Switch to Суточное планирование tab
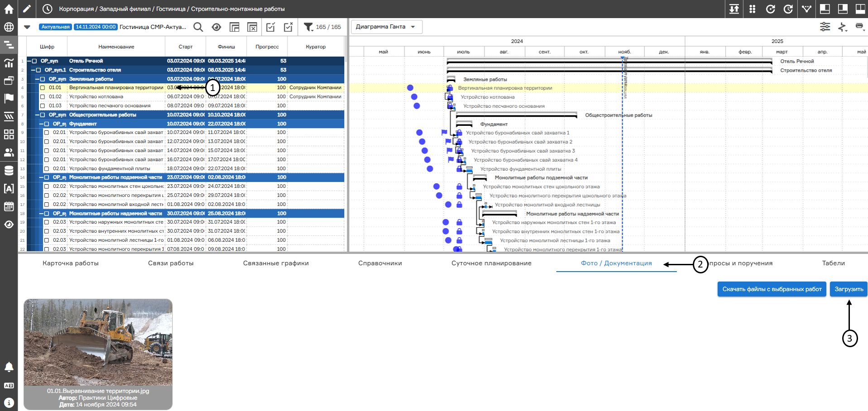 coord(491,263)
